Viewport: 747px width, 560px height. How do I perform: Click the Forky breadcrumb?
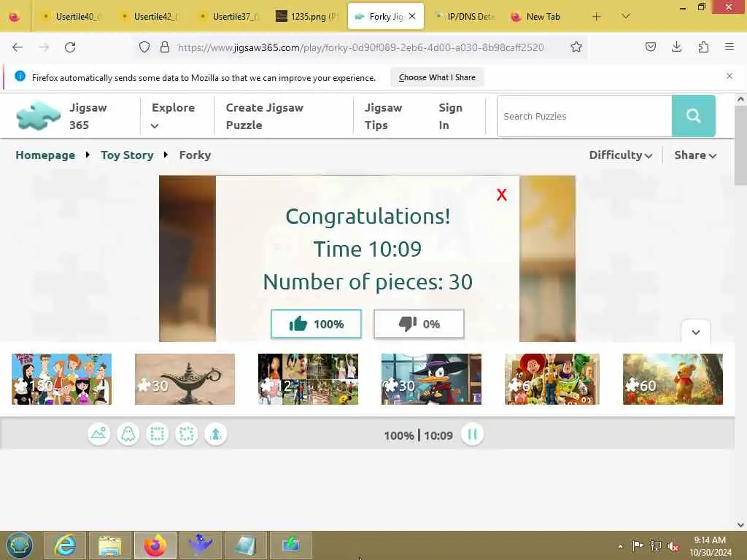pyautogui.click(x=195, y=155)
